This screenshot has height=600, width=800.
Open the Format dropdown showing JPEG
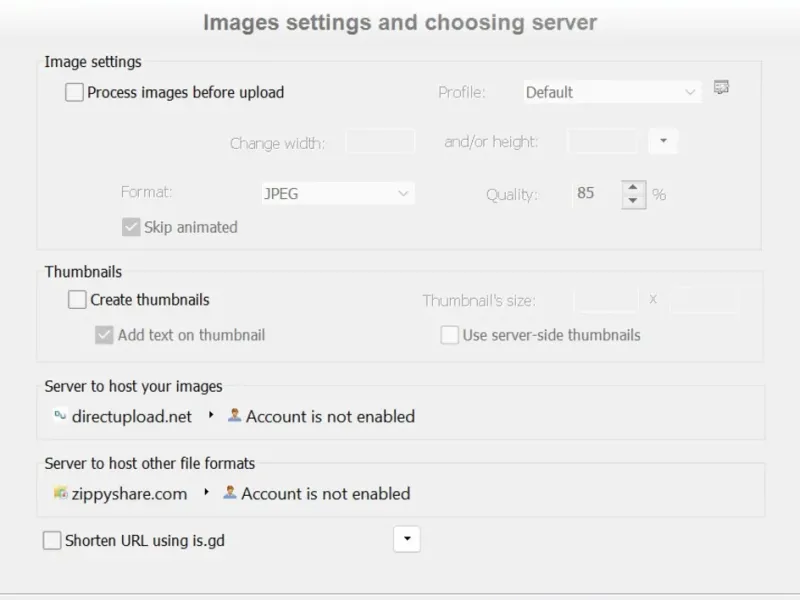pos(336,194)
